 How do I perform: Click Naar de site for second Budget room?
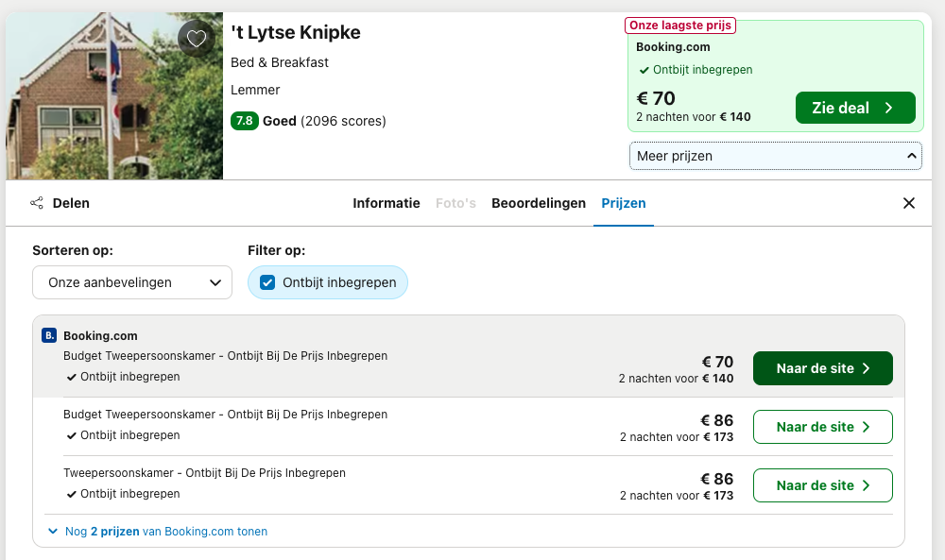pos(823,427)
